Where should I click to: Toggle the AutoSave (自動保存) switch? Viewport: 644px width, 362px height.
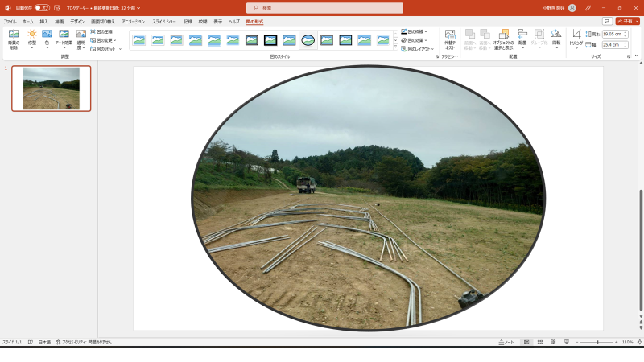42,7
